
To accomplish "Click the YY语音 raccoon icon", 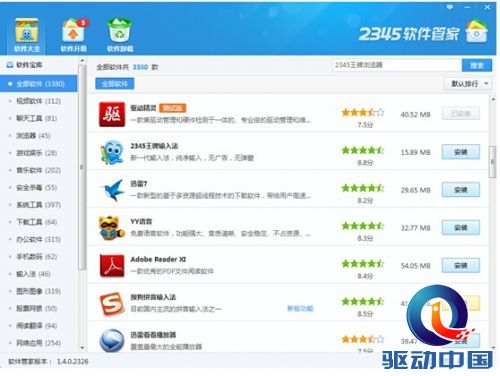I will [112, 228].
